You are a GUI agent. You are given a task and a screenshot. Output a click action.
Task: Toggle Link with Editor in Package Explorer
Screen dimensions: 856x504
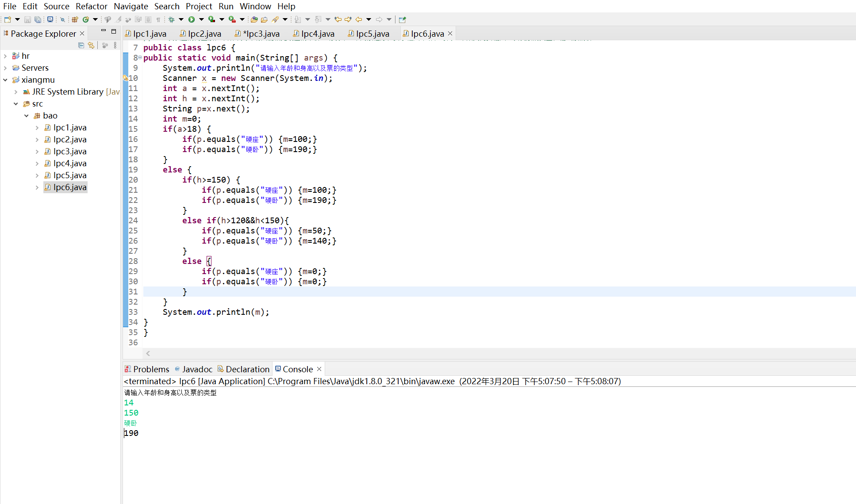[91, 45]
